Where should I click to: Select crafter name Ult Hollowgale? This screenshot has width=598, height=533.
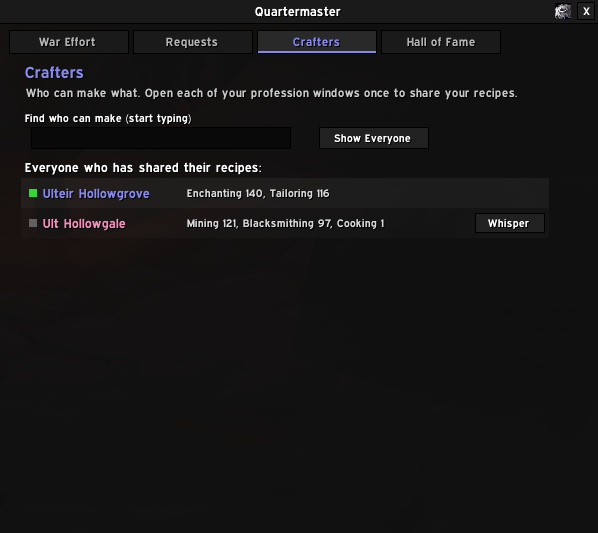pyautogui.click(x=84, y=223)
